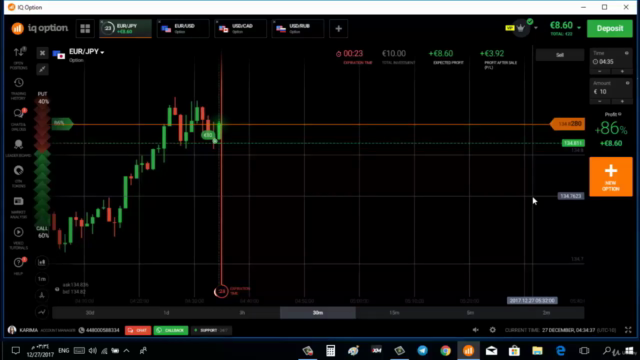Screen dimensions: 640x360
Task: Open Telegram from the taskbar
Action: click(422, 351)
